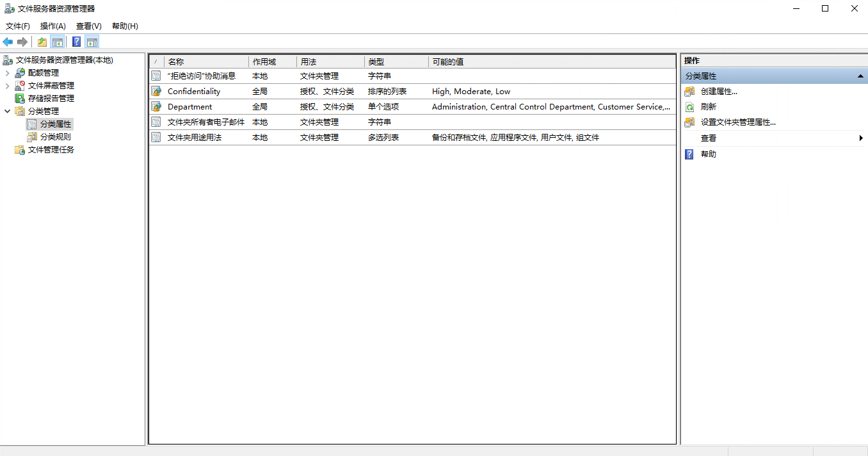The image size is (868, 456).
Task: Click the 配额管理 tree icon
Action: [x=20, y=73]
